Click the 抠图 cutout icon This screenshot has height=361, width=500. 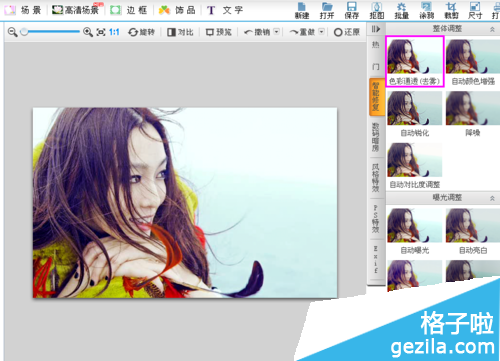376,10
